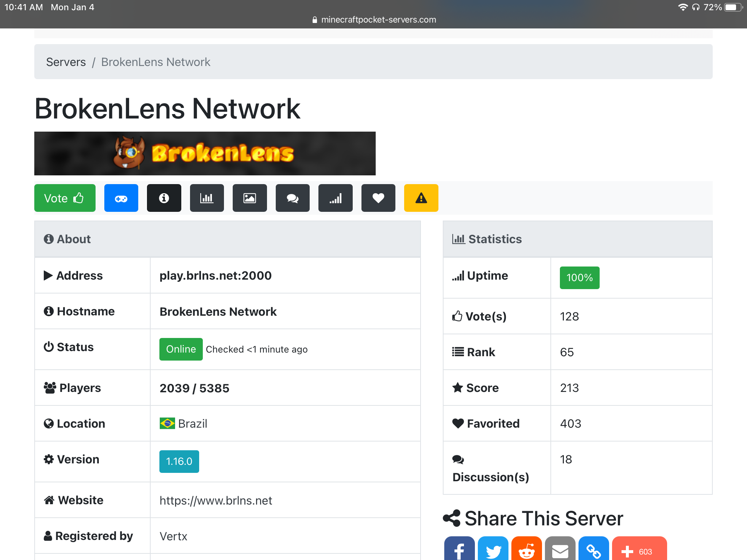Click 'Checked <1 minute ago' text
The image size is (747, 560).
(x=257, y=349)
